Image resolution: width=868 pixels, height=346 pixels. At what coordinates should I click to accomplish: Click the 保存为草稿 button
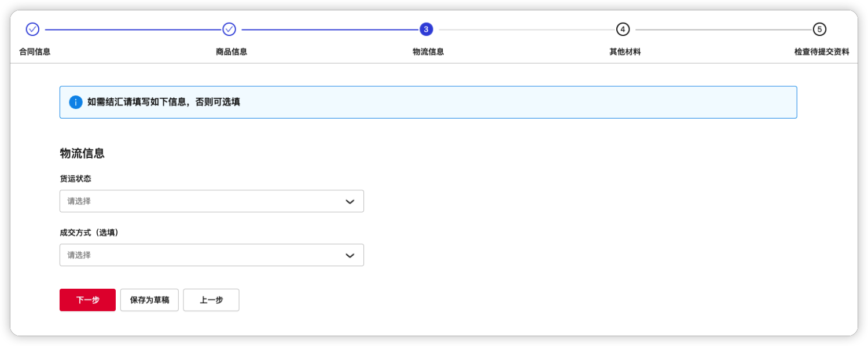coord(149,300)
